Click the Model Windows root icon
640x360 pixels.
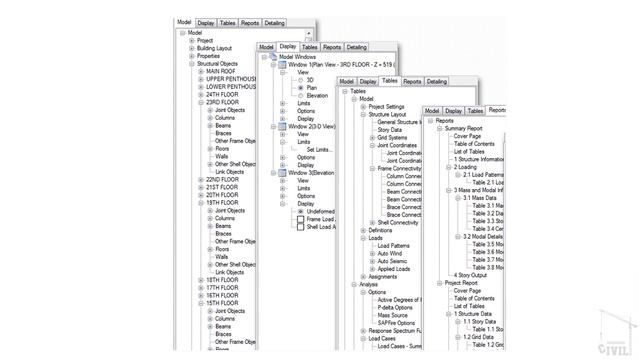pyautogui.click(x=273, y=57)
